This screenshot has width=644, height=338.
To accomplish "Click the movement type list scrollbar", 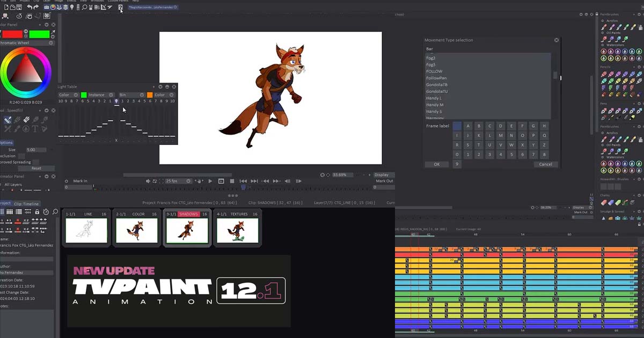I will 555,76.
